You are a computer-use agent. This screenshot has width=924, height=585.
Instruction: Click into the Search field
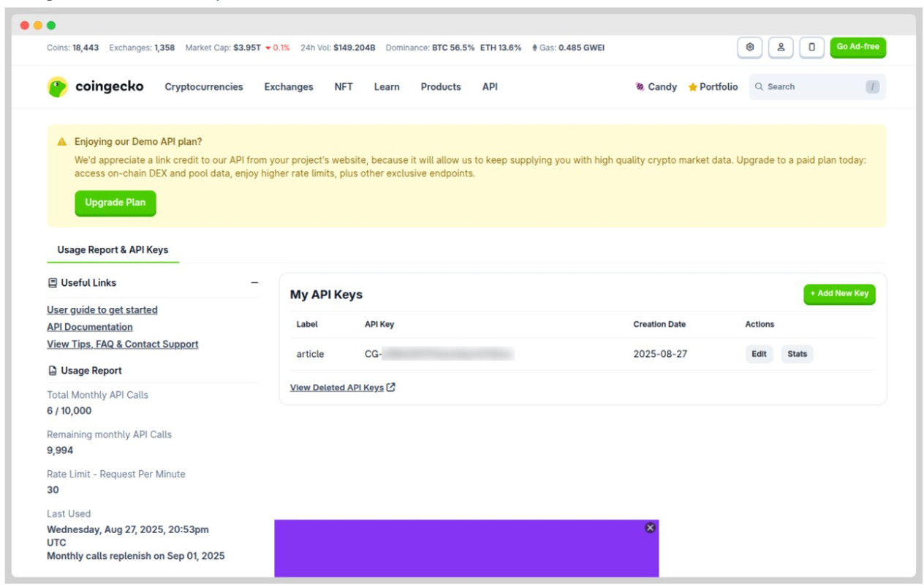817,86
